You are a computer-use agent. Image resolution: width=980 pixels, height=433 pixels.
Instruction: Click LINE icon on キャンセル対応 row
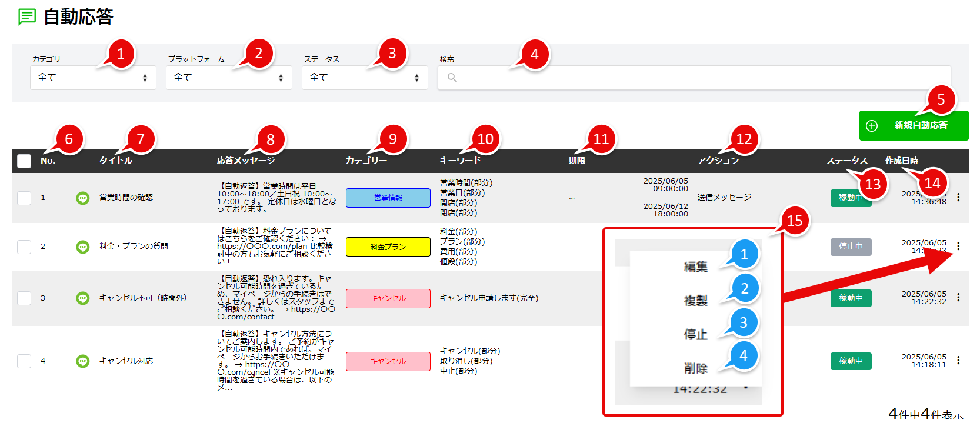pos(83,361)
